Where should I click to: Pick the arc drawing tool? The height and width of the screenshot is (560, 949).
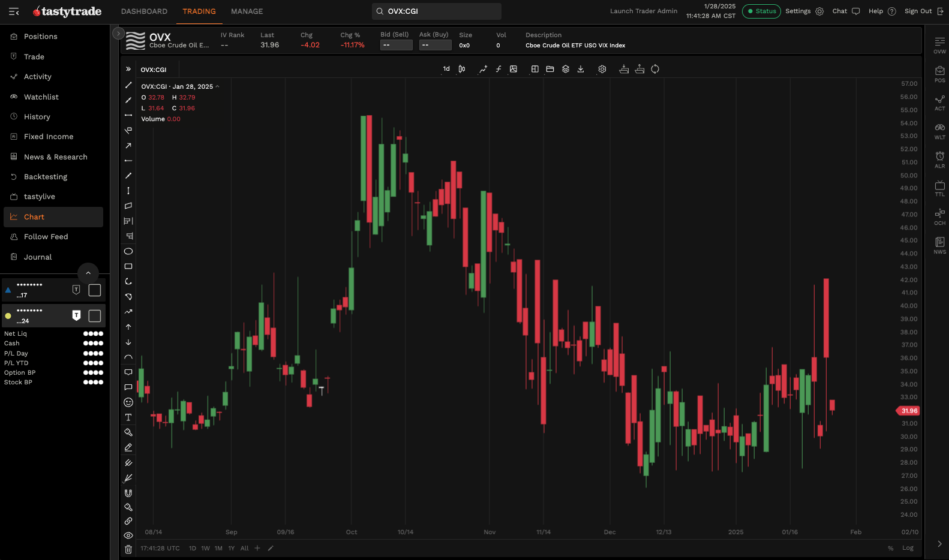pyautogui.click(x=128, y=357)
